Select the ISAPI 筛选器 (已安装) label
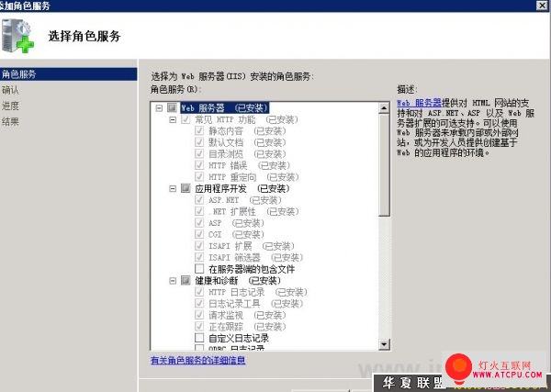 click(x=256, y=257)
